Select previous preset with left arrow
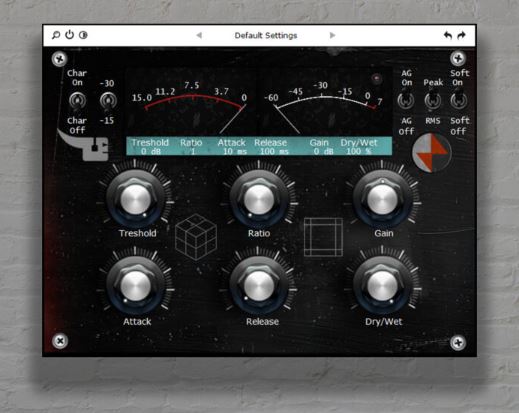The image size is (519, 413). 199,35
